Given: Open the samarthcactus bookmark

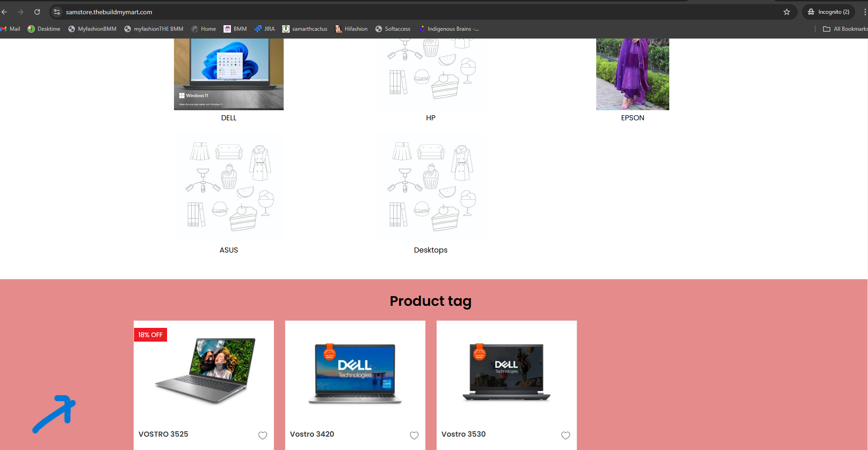Looking at the screenshot, I should pos(305,29).
